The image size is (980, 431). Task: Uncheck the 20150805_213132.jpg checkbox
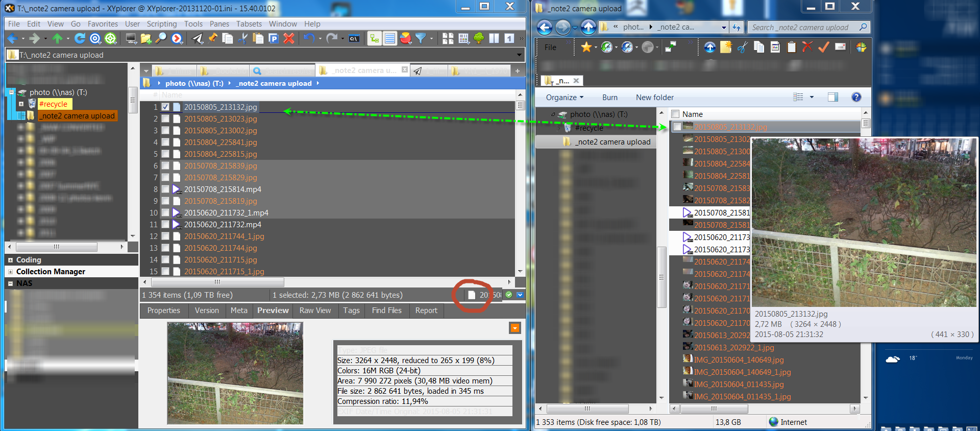point(165,107)
